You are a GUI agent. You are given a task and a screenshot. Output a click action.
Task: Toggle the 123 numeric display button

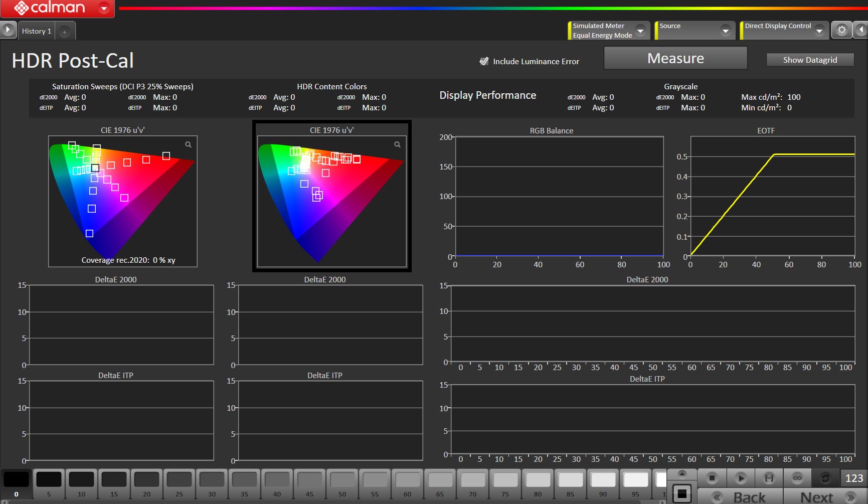tap(853, 478)
